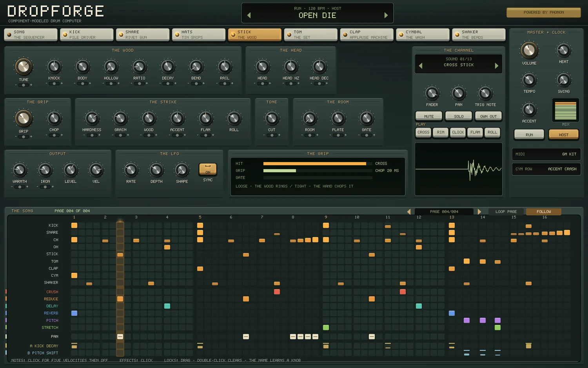Screen dimensions: 588x368
Task: Toggle the blue REVERB step at beat 1
Action: (x=74, y=313)
